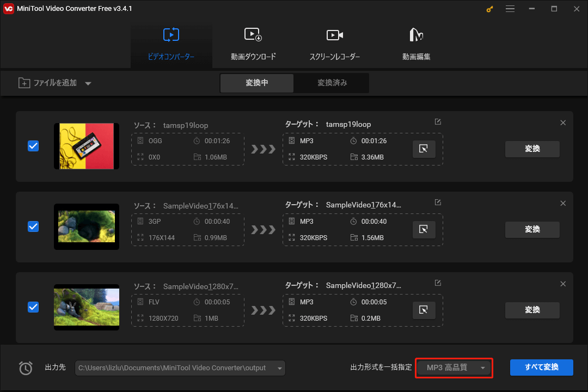This screenshot has width=588, height=392.
Task: Convert the SampleVideo1280x7 file
Action: tap(532, 310)
